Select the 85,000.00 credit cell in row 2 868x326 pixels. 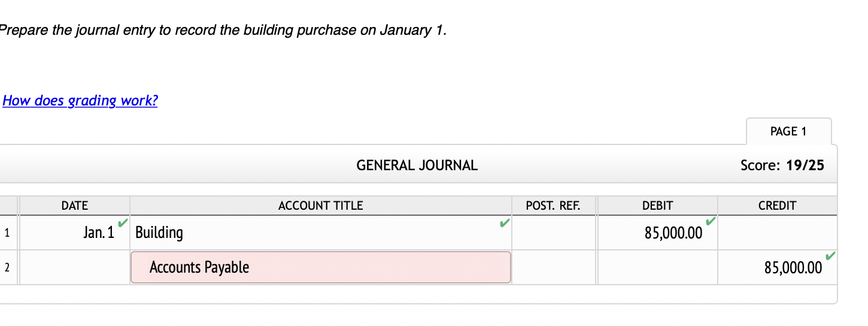(777, 267)
